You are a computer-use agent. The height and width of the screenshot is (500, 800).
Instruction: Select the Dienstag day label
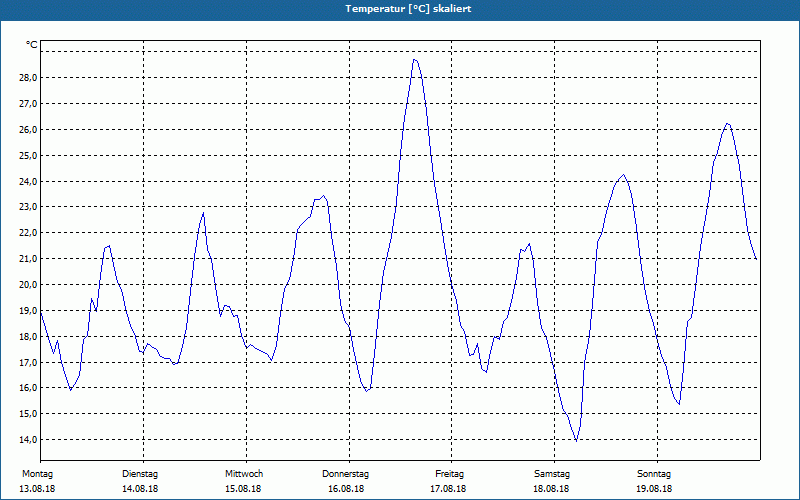140,474
